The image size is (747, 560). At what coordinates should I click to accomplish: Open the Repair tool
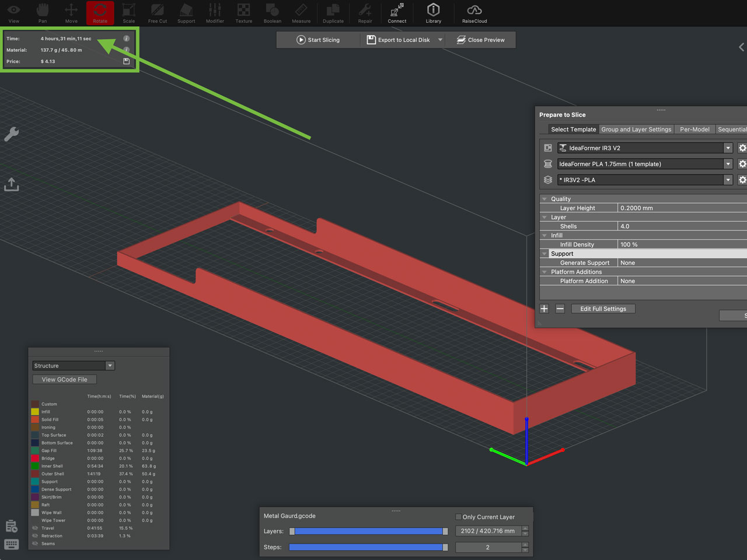(365, 13)
